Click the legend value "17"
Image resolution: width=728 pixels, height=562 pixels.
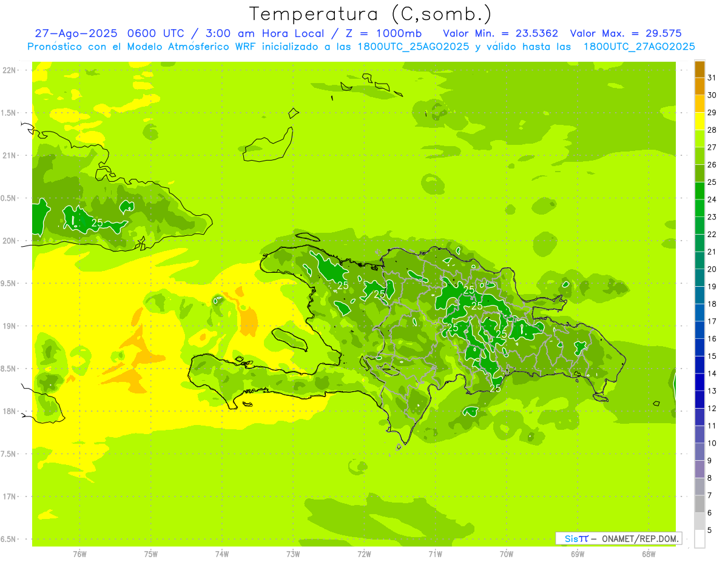[712, 321]
